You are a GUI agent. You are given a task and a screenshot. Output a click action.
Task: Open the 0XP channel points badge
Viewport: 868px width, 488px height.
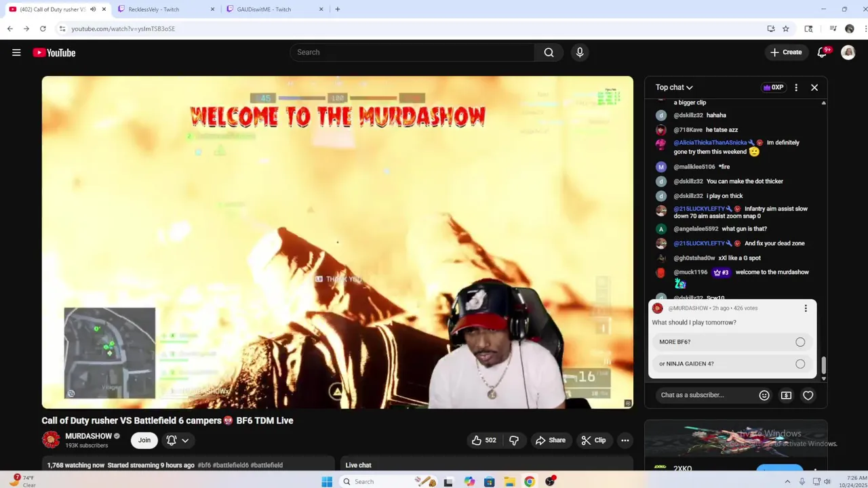click(774, 87)
